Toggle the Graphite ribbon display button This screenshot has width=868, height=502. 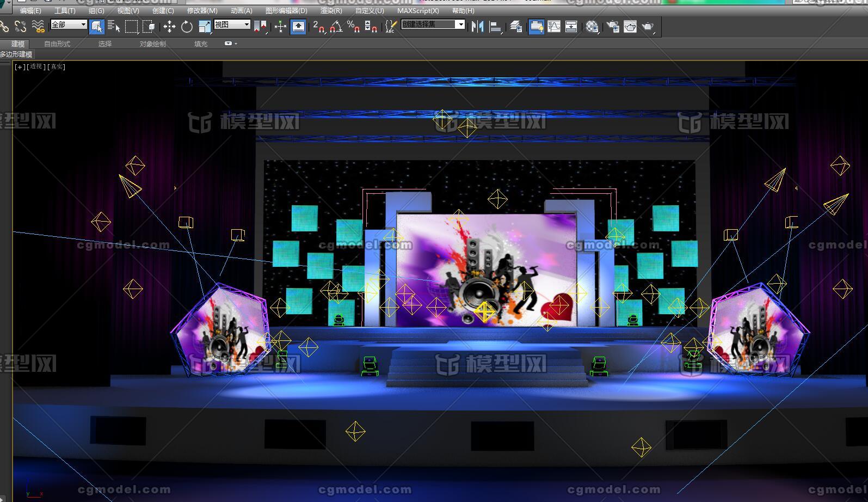coord(536,26)
